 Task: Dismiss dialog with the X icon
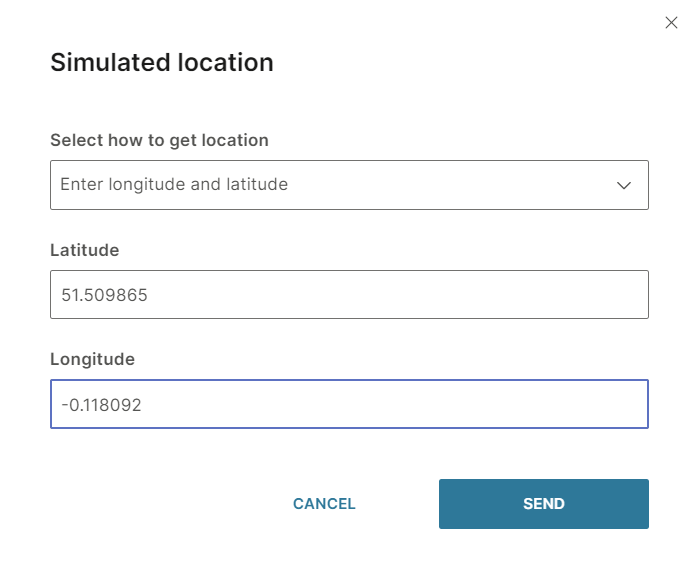coord(671,22)
